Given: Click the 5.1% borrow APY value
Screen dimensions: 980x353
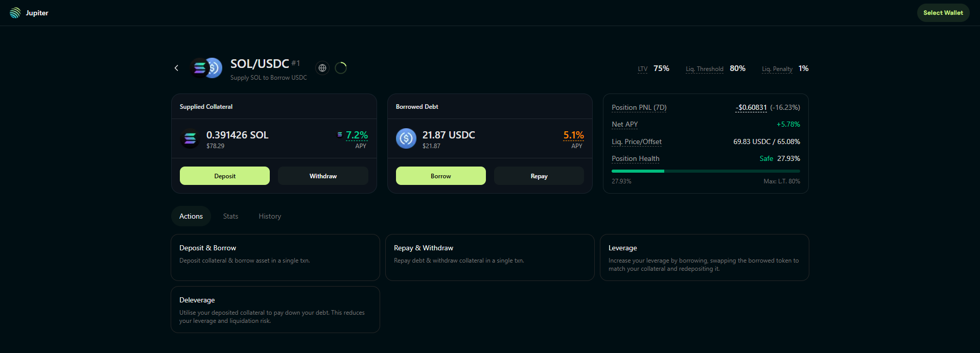Looking at the screenshot, I should point(573,135).
